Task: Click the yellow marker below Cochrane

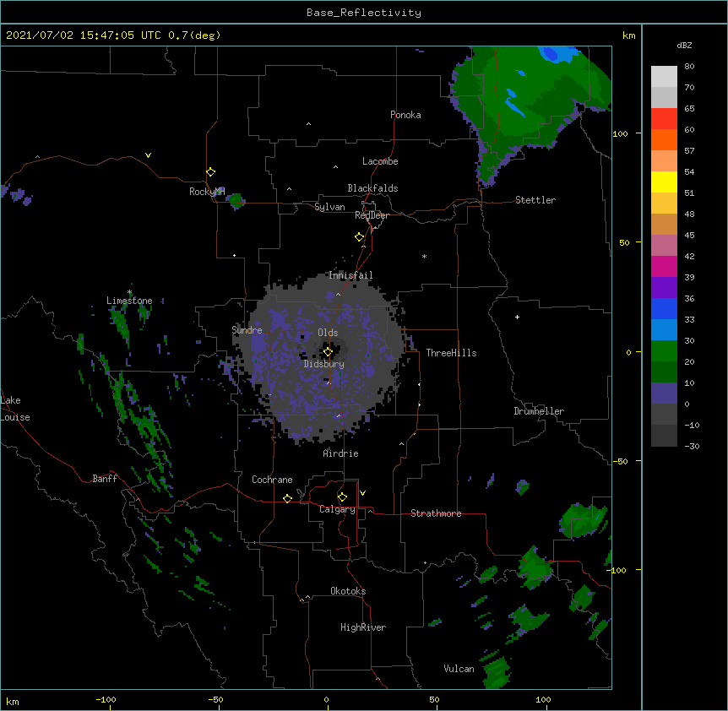Action: click(x=287, y=498)
